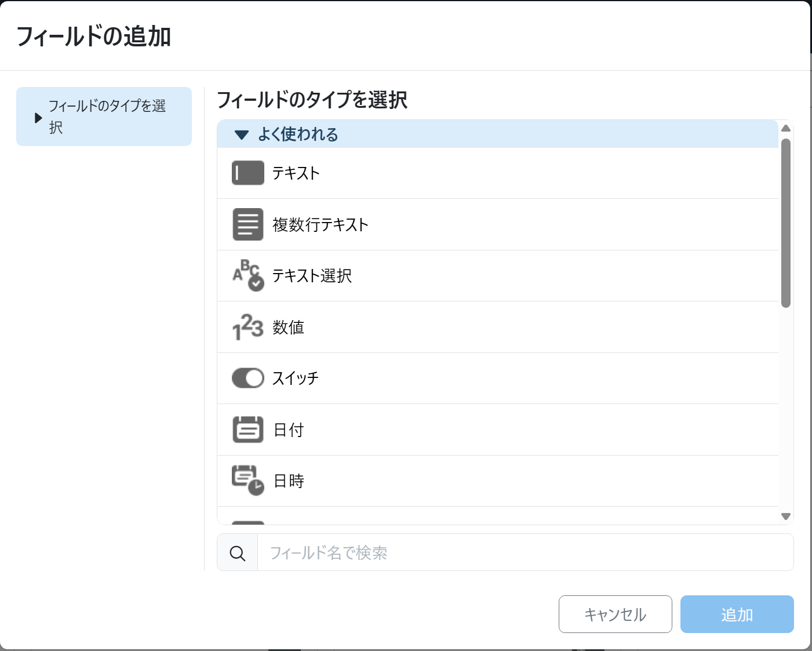The width and height of the screenshot is (812, 651).
Task: Select the 数値 123 icon
Action: (247, 327)
